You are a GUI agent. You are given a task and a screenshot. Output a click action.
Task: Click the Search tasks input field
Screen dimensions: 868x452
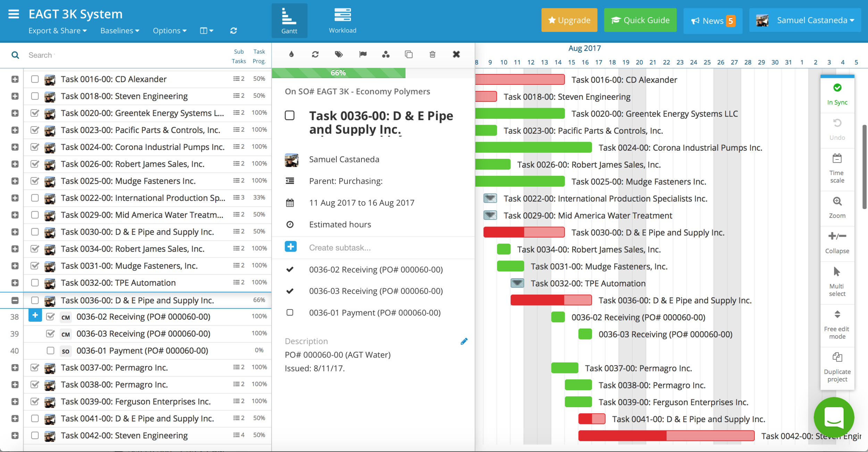[125, 55]
